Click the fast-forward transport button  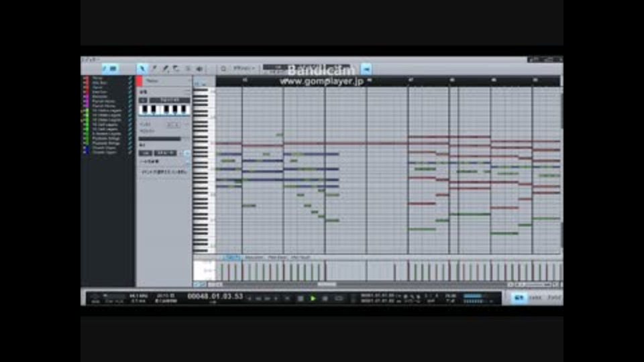[x=268, y=298]
